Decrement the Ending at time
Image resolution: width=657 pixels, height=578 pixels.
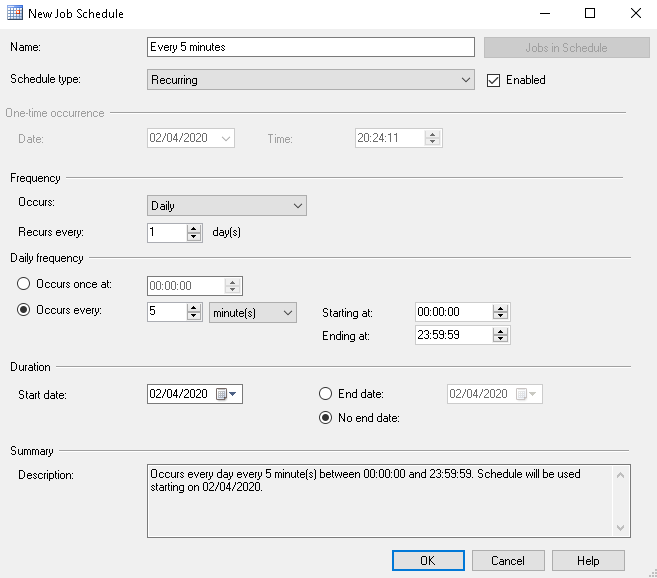[501, 340]
